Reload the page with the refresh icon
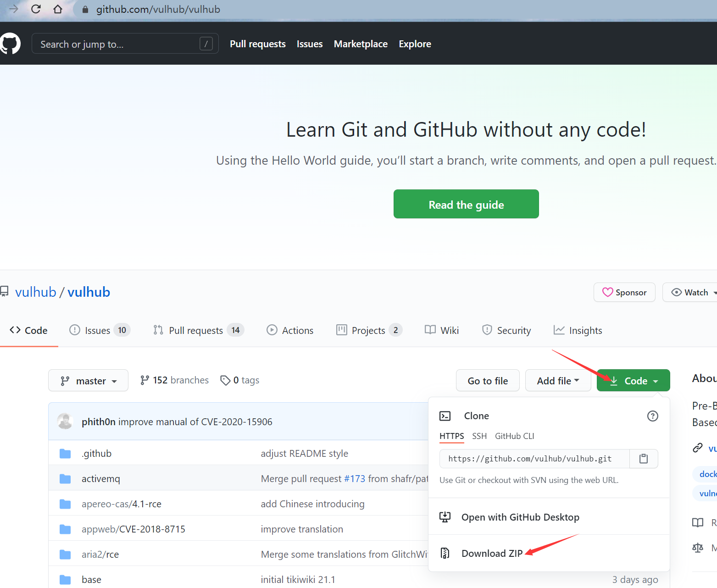The height and width of the screenshot is (588, 717). pyautogui.click(x=36, y=9)
